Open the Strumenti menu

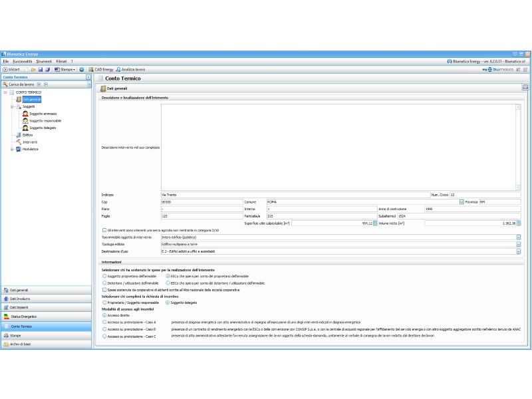(44, 61)
